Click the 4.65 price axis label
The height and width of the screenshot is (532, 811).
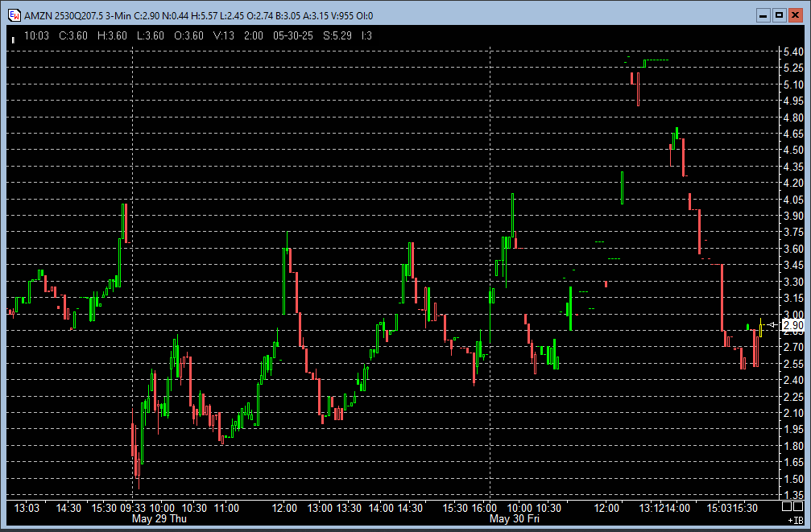point(793,134)
